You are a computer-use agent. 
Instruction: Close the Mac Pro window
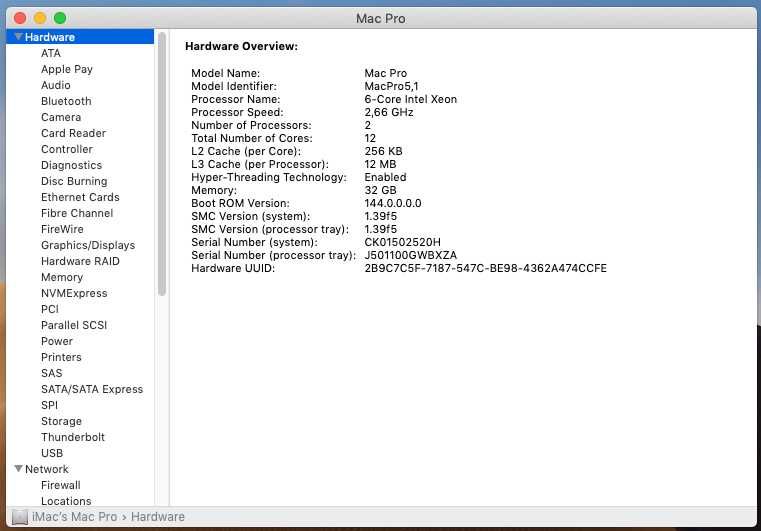[x=20, y=18]
